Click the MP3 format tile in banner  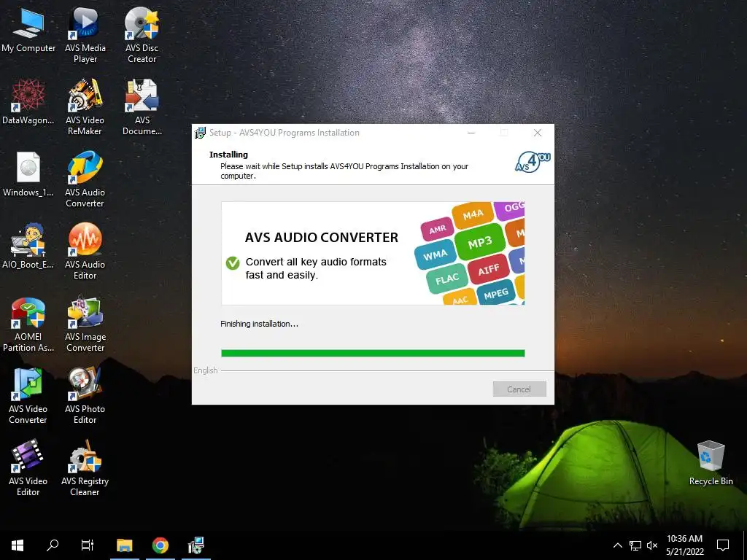tap(480, 243)
